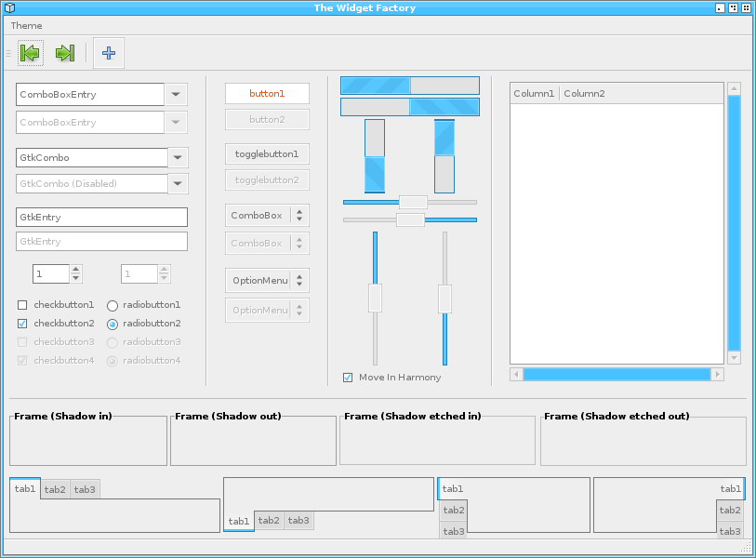Expand the enabled ComboBoxEntry dropdown arrow
The image size is (756, 558).
[176, 95]
